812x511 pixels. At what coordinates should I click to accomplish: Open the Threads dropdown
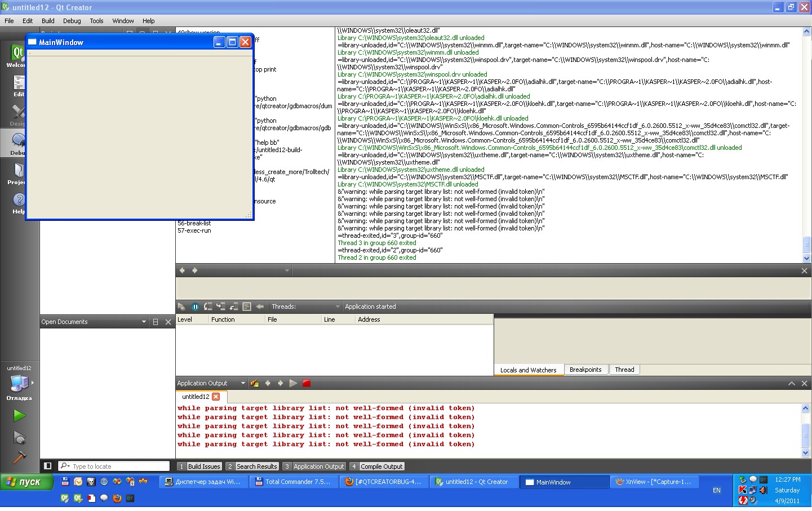338,306
